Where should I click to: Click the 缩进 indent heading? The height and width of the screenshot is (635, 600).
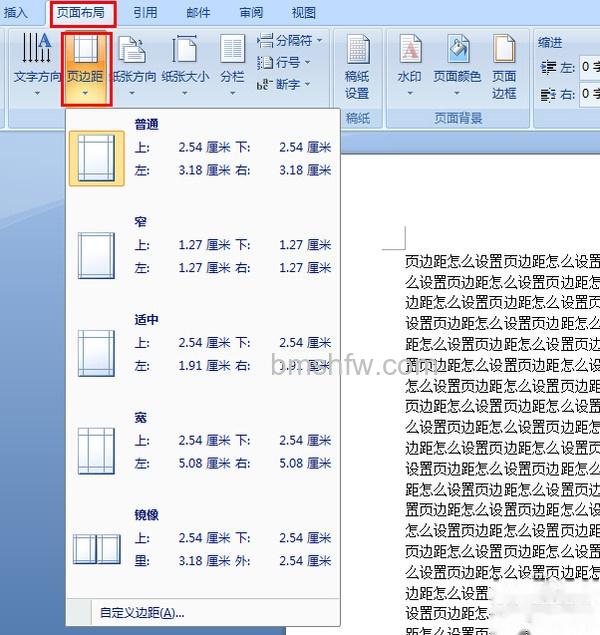click(x=550, y=43)
